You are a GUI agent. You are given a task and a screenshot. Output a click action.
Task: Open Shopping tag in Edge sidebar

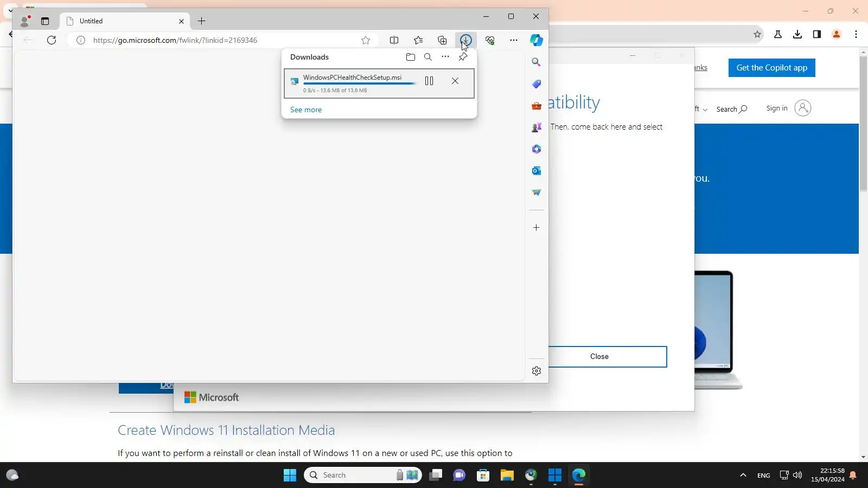537,84
